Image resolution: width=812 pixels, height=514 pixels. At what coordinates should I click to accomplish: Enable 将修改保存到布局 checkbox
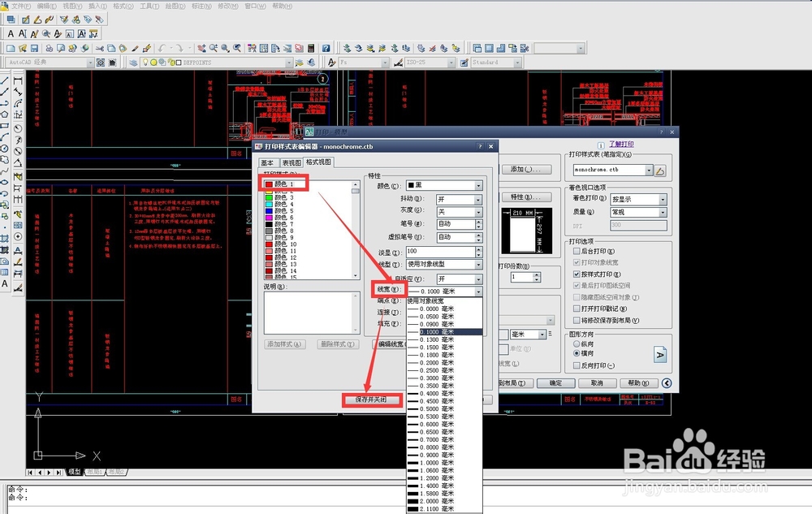point(577,321)
